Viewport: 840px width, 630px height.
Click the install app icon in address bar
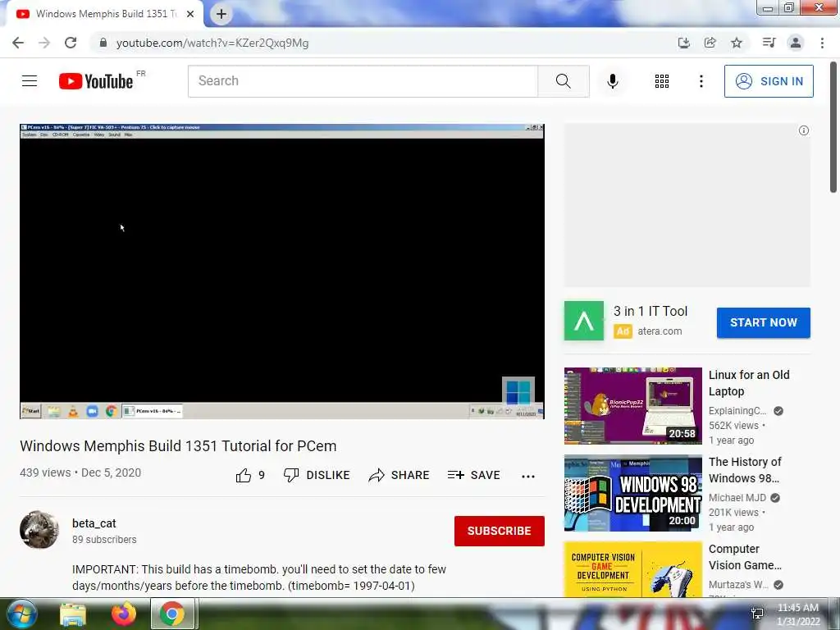coord(683,43)
